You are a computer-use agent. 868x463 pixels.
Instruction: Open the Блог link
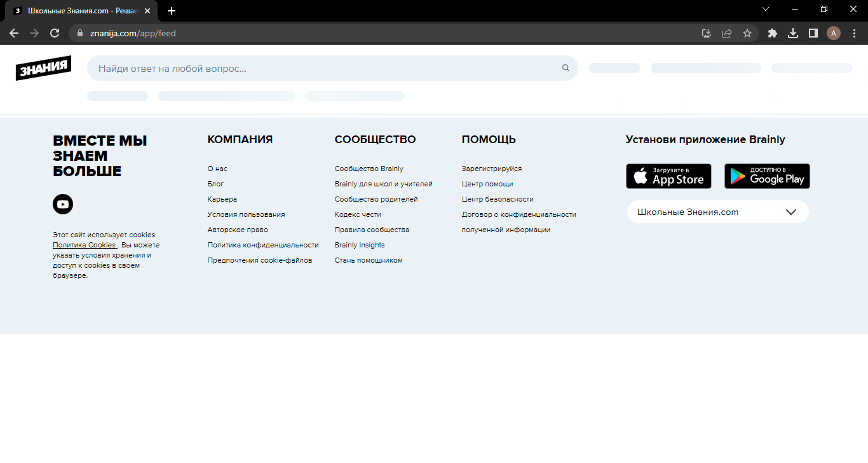click(x=215, y=184)
